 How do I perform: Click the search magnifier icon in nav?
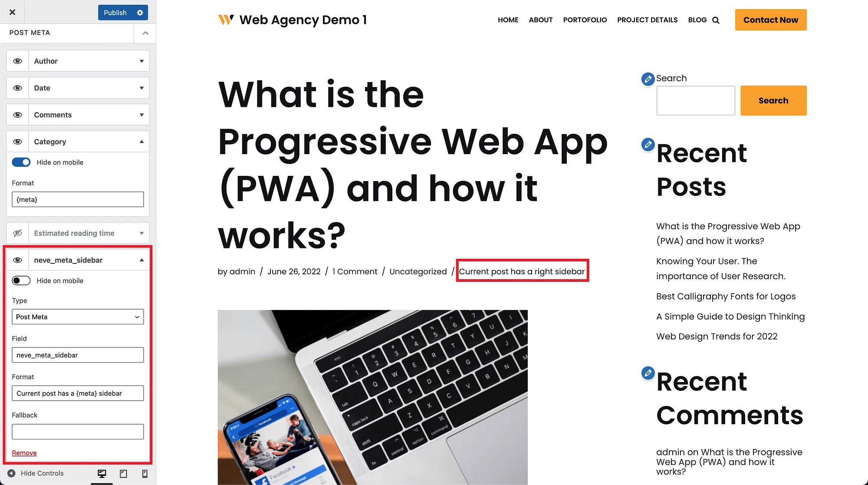click(x=716, y=20)
